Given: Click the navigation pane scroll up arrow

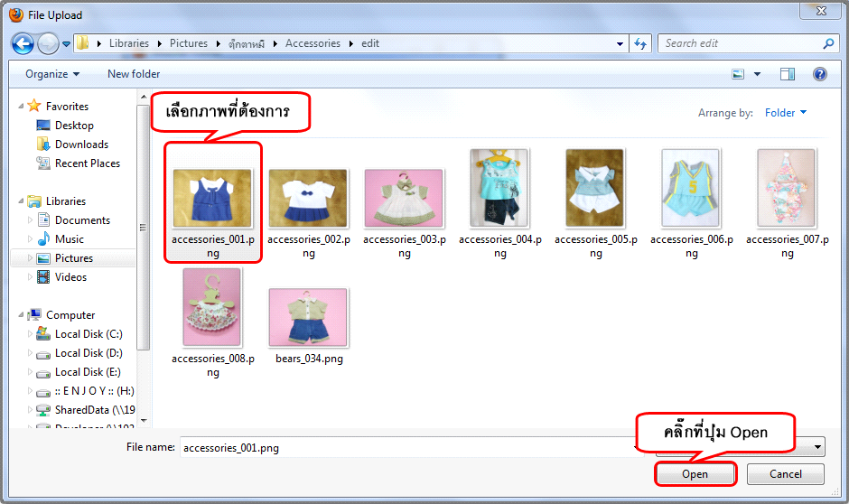Looking at the screenshot, I should [x=144, y=97].
